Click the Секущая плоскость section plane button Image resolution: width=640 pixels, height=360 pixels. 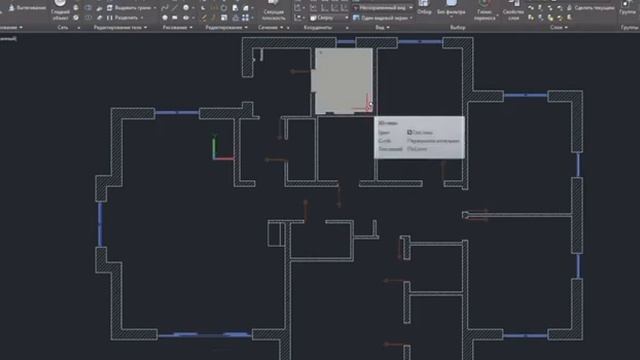click(x=273, y=10)
